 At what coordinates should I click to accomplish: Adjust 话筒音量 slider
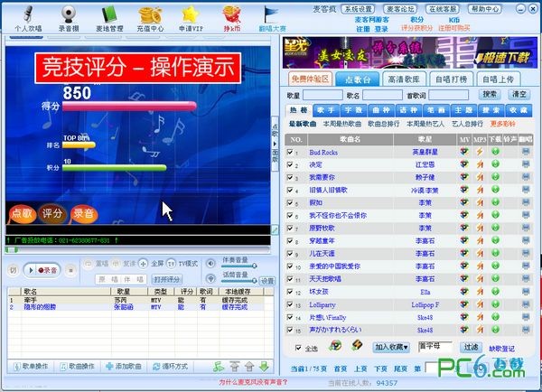(x=238, y=280)
